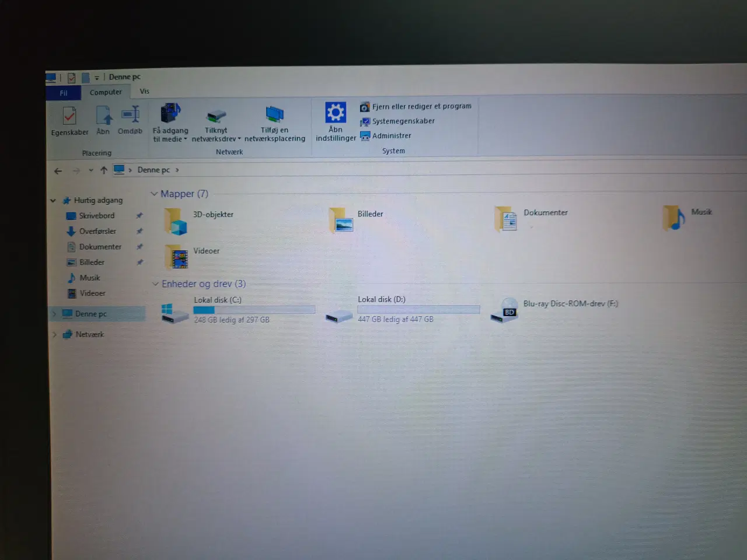Click pin icon next to Overførsler
The height and width of the screenshot is (560, 747).
[x=139, y=232]
